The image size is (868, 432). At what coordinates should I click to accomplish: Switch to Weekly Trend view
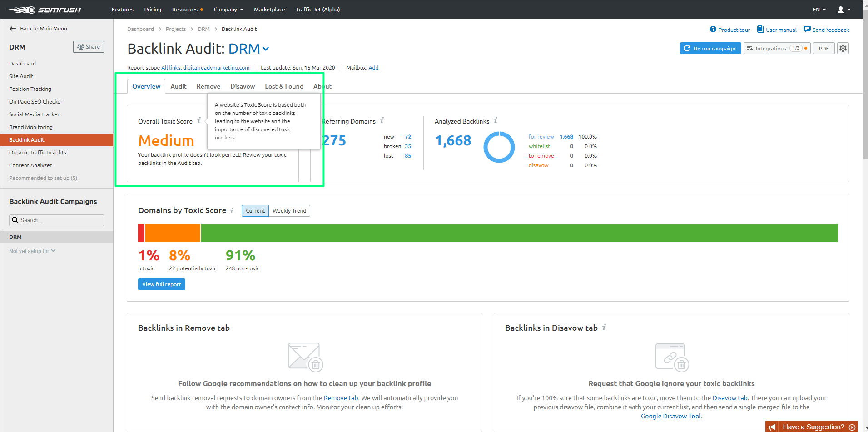(x=289, y=211)
